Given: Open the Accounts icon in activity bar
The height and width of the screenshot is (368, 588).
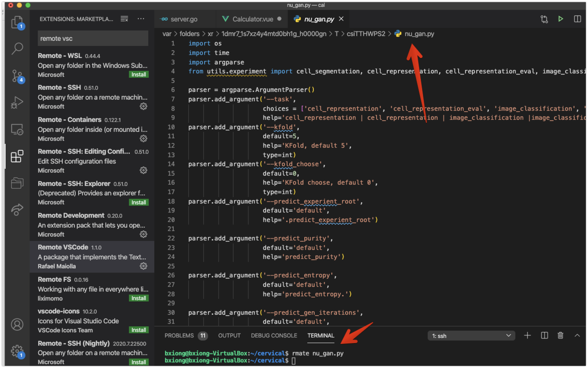Looking at the screenshot, I should (17, 324).
